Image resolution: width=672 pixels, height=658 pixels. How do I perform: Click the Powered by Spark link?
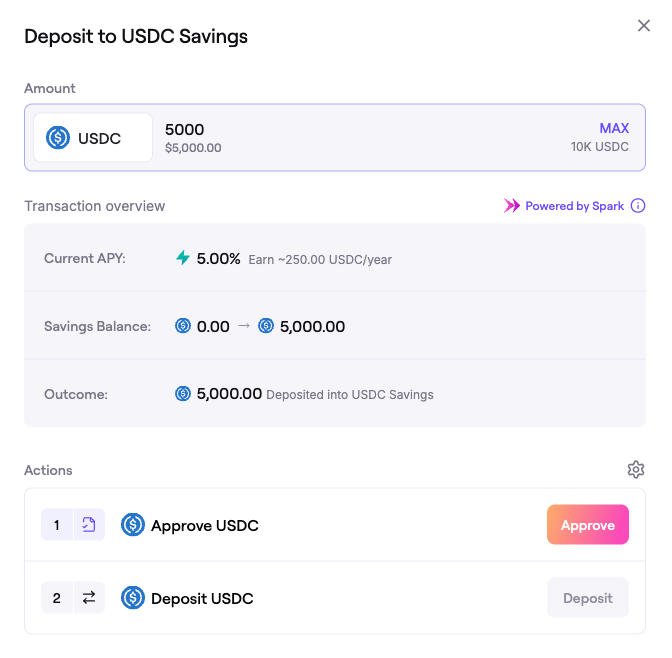click(574, 206)
